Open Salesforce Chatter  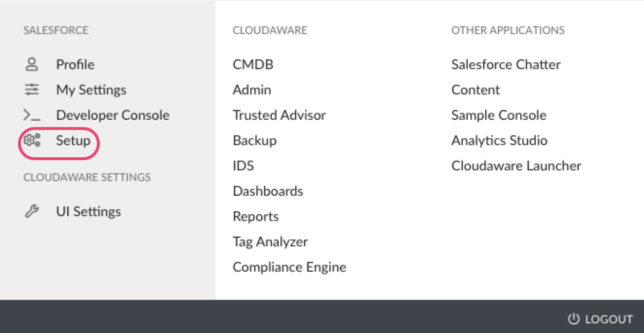pyautogui.click(x=506, y=64)
